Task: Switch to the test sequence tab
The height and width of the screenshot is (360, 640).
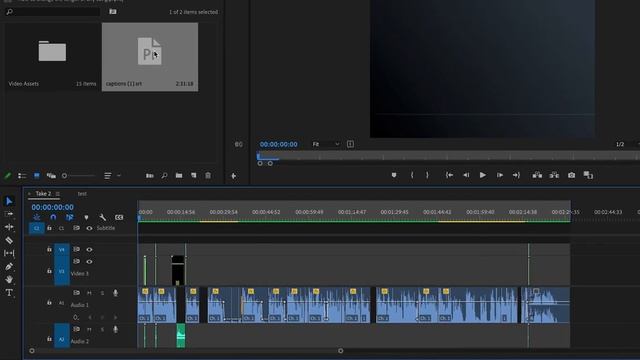Action: click(82, 194)
